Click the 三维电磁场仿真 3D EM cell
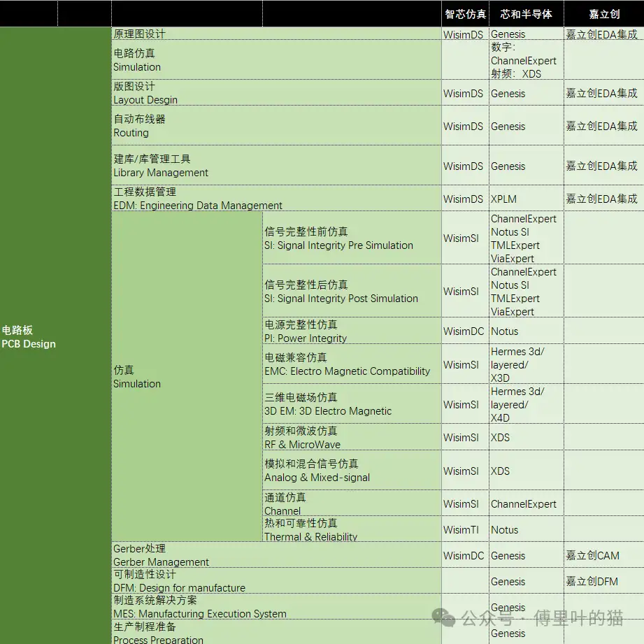 pyautogui.click(x=352, y=404)
